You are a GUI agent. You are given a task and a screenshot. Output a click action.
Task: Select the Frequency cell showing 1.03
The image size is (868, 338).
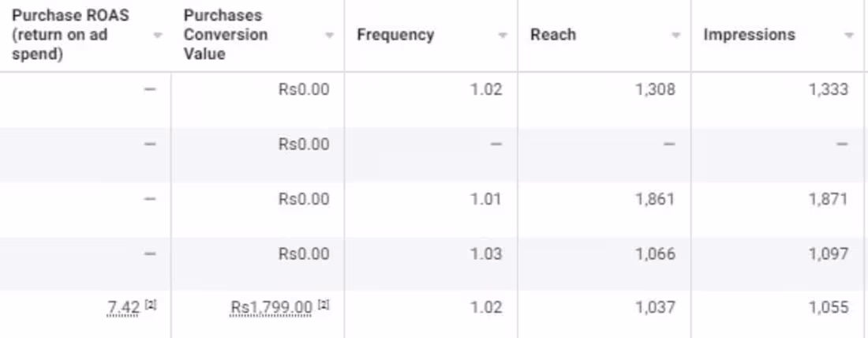[485, 253]
